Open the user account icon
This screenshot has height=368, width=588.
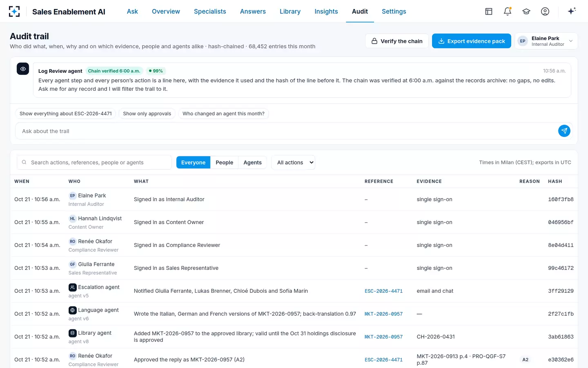[545, 11]
